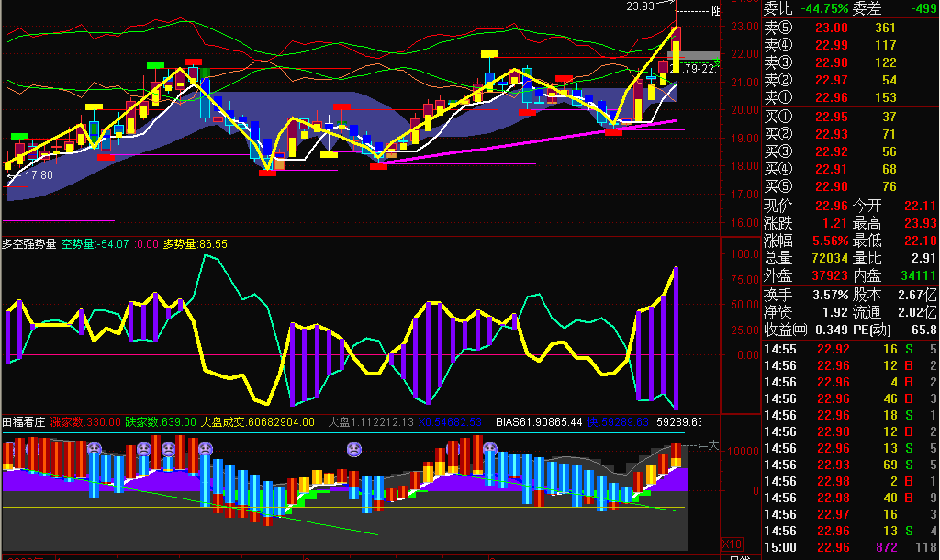Screen dimensions: 940x560
Task: Click the 涨幅 value 5.56%
Action: [x=830, y=241]
